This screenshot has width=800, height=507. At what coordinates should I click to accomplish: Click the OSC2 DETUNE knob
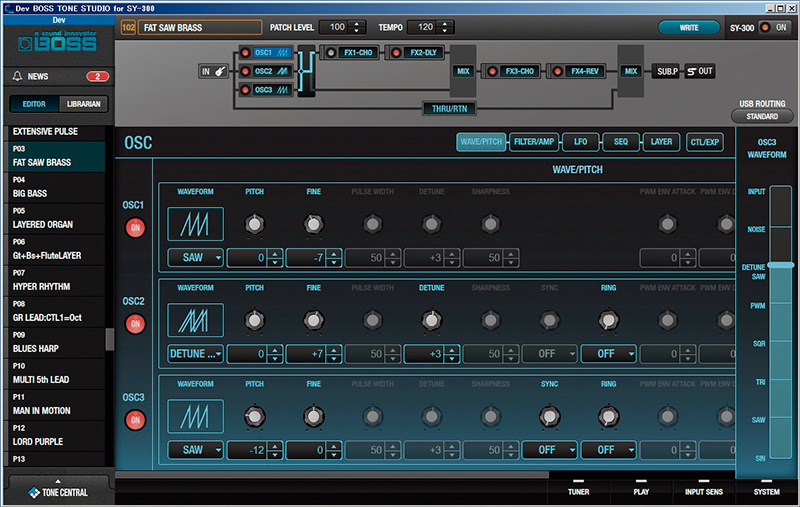click(x=432, y=320)
